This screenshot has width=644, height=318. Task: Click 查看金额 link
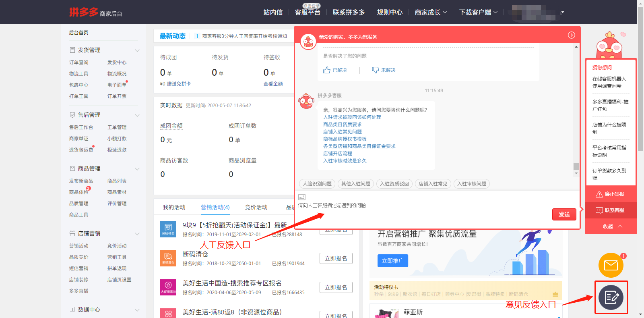[273, 84]
